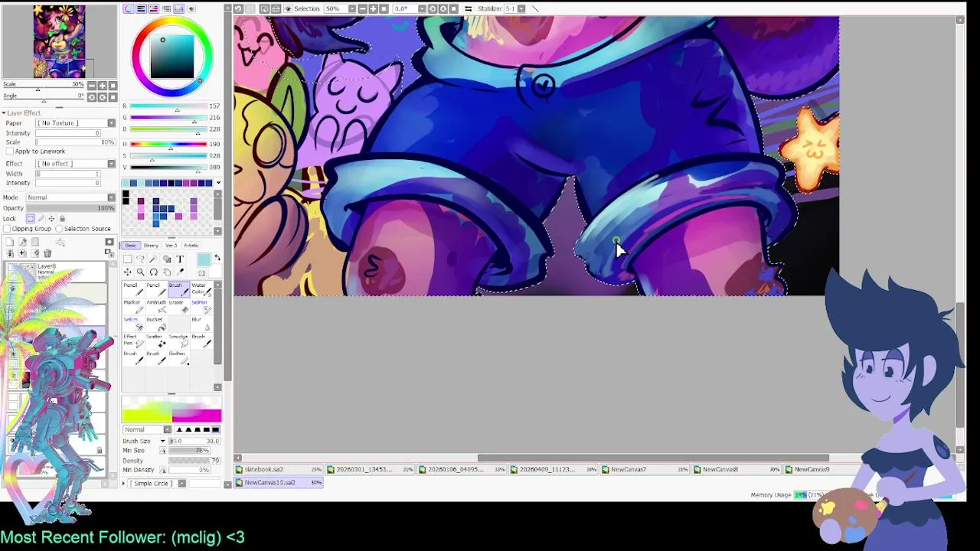Image resolution: width=980 pixels, height=551 pixels.
Task: Select the Marker tool
Action: point(133,306)
